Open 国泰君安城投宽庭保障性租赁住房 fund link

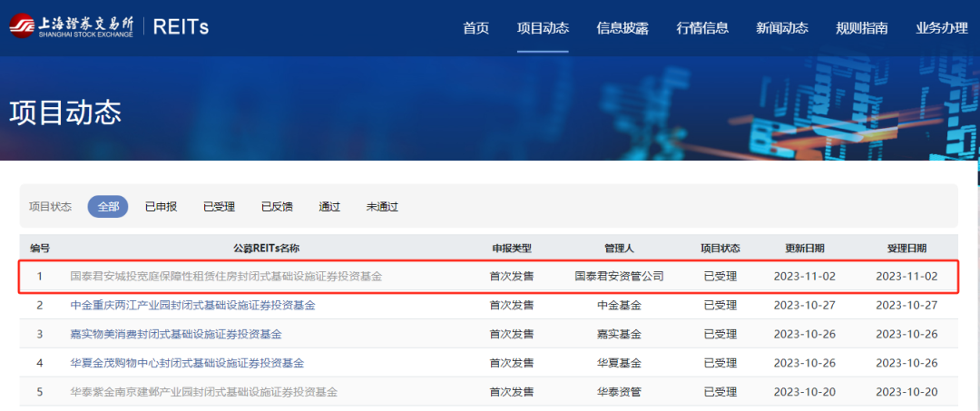click(226, 276)
